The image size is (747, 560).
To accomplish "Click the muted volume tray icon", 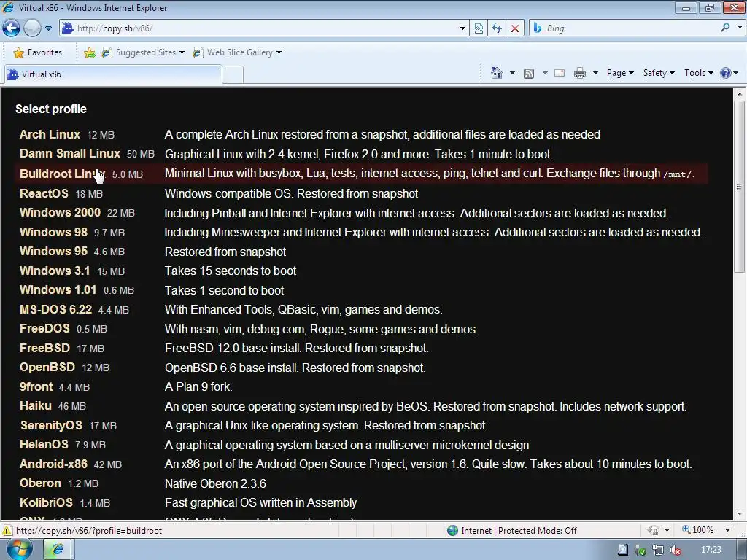I will pos(675,550).
